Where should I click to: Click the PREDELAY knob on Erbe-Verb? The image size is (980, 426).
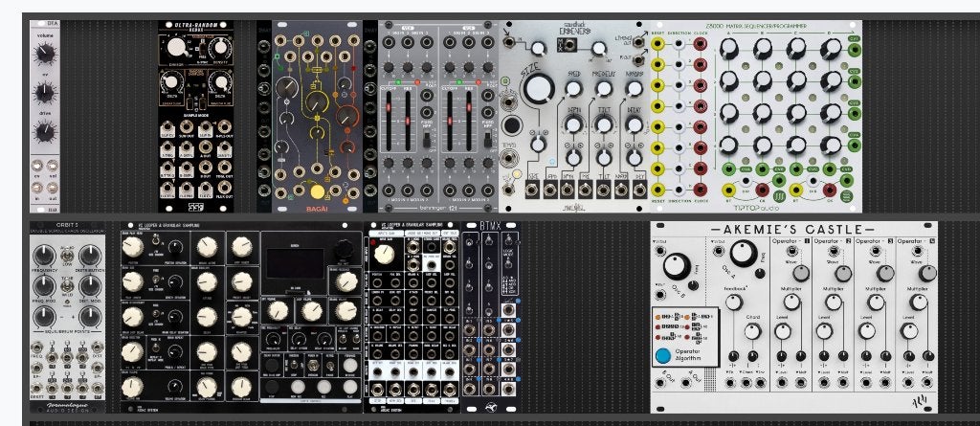pyautogui.click(x=603, y=89)
